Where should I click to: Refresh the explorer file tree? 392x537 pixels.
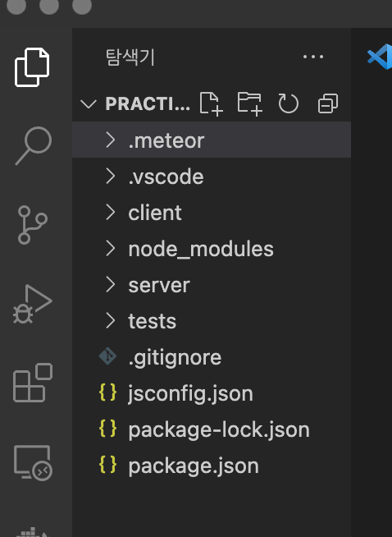click(x=289, y=103)
